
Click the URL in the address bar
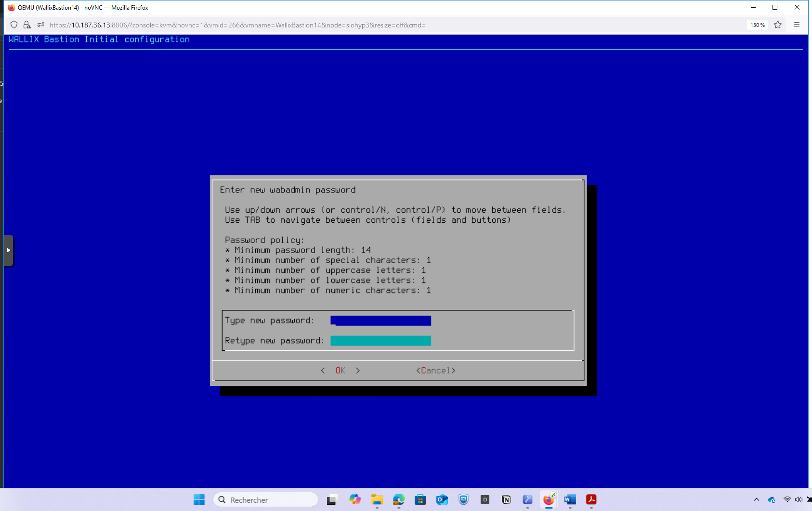pyautogui.click(x=237, y=25)
